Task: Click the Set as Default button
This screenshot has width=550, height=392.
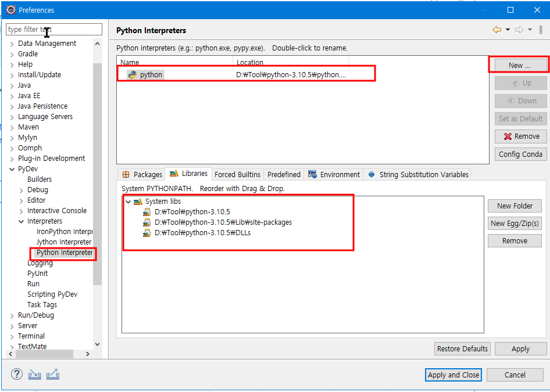Action: click(520, 118)
